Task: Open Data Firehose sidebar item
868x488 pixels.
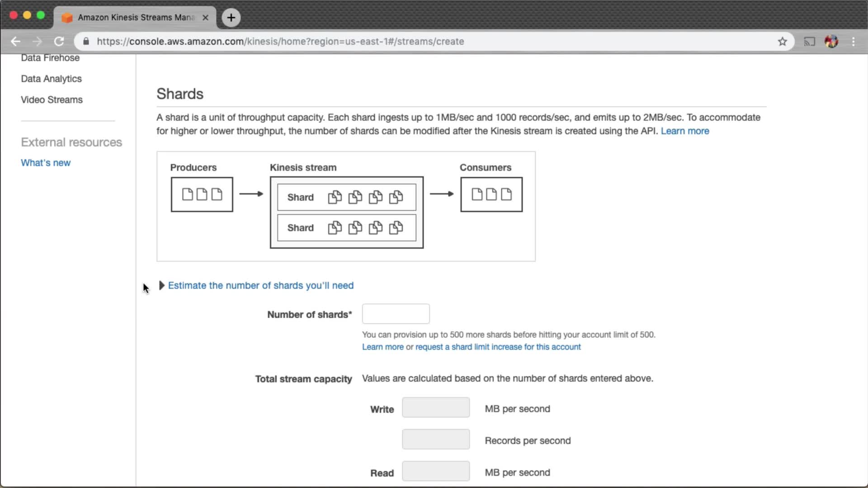Action: [x=50, y=58]
